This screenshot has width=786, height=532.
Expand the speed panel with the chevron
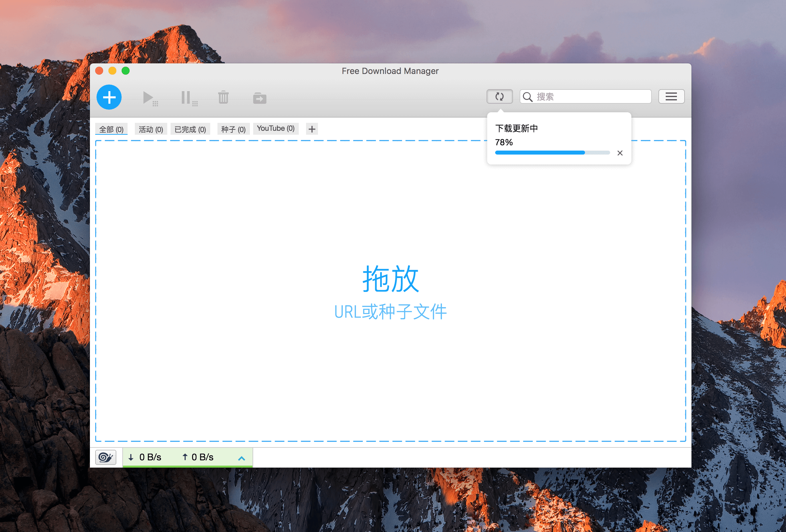(x=242, y=458)
